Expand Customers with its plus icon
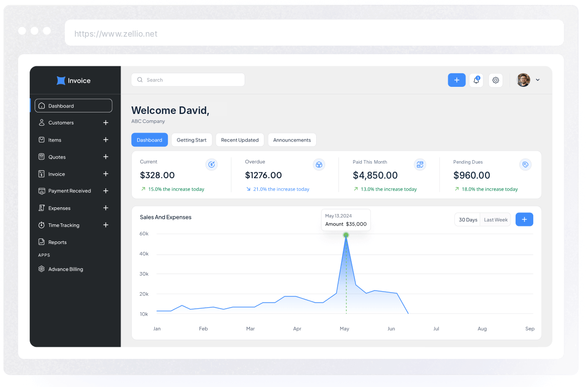Image resolution: width=588 pixels, height=387 pixels. (106, 122)
